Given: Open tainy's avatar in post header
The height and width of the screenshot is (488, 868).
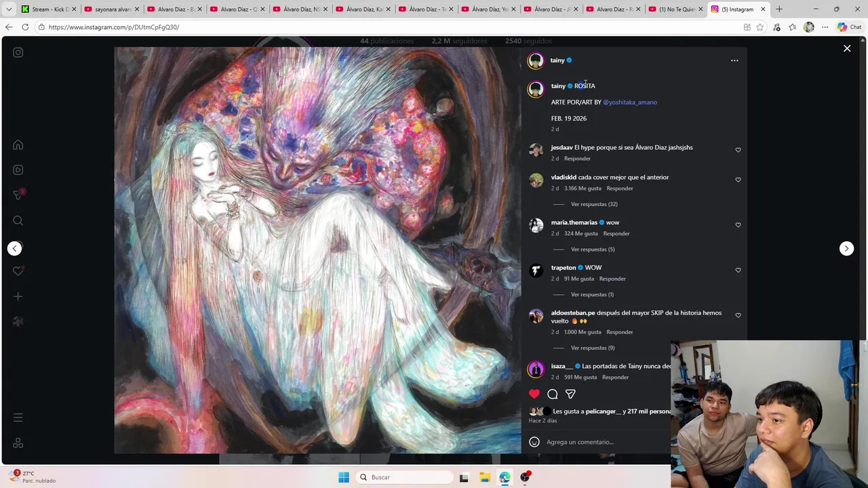Looking at the screenshot, I should pos(536,61).
